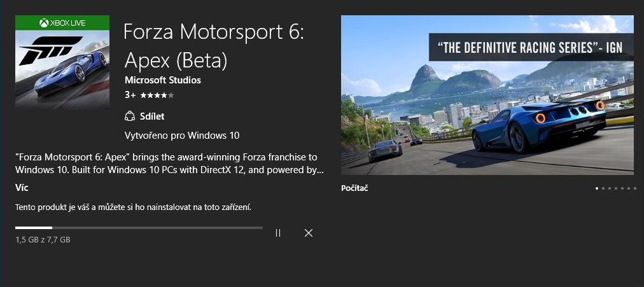The image size is (644, 287).
Task: Select the second screenshot pagination dot
Action: click(x=603, y=188)
